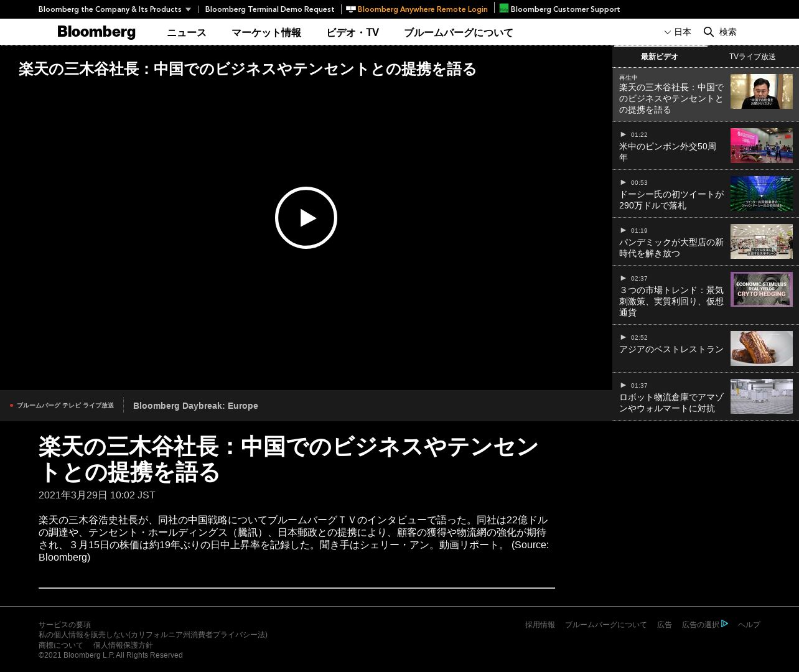Click 広告 footer link
Screen dimensions: 799x672
click(665, 625)
